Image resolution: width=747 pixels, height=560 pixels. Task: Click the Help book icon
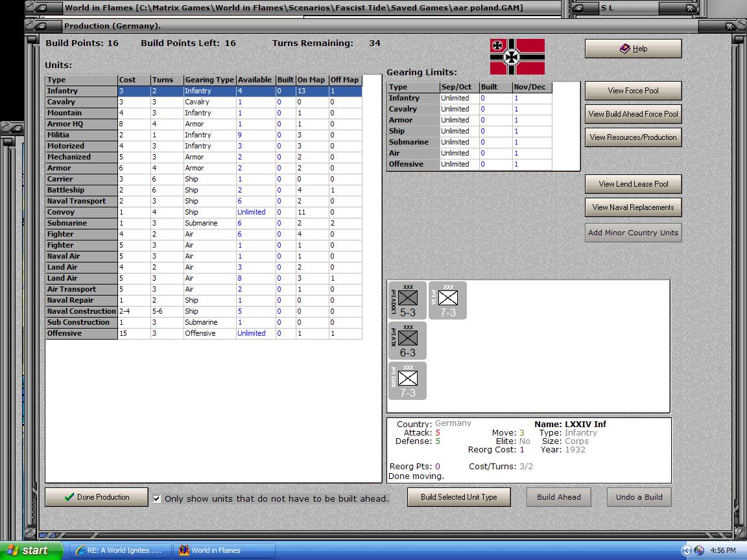pos(624,49)
